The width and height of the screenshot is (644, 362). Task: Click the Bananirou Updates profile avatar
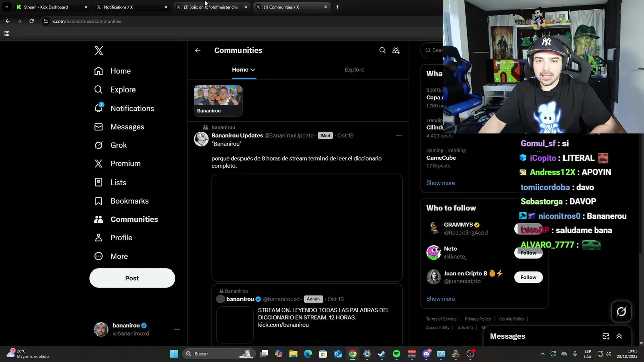[201, 139]
